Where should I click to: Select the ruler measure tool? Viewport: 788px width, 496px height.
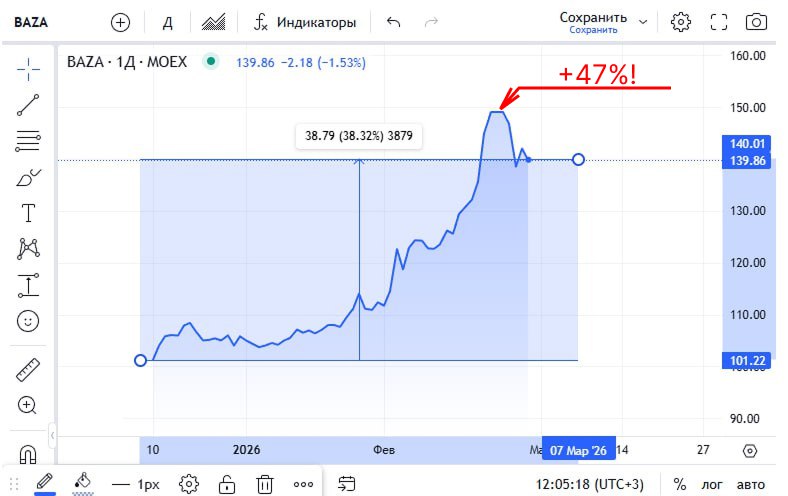28,370
